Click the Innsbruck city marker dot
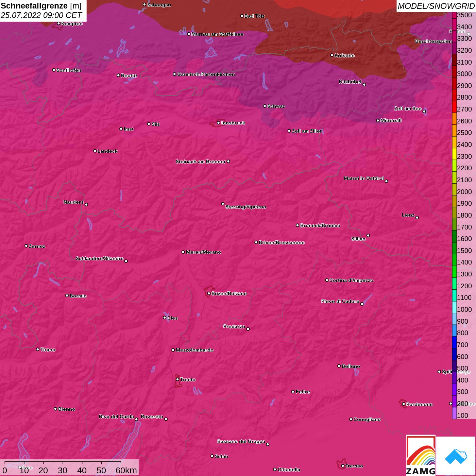The height and width of the screenshot is (476, 476). (x=218, y=123)
